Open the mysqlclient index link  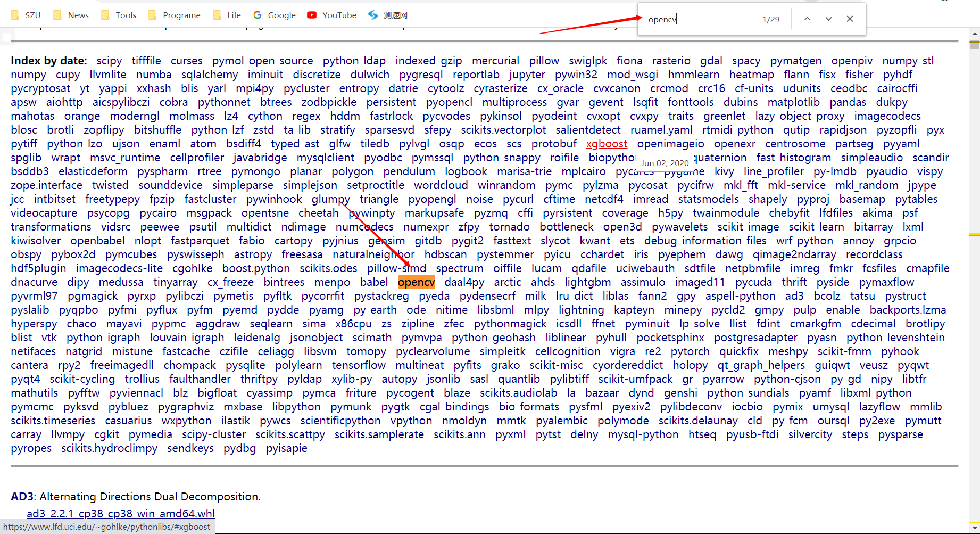point(326,158)
